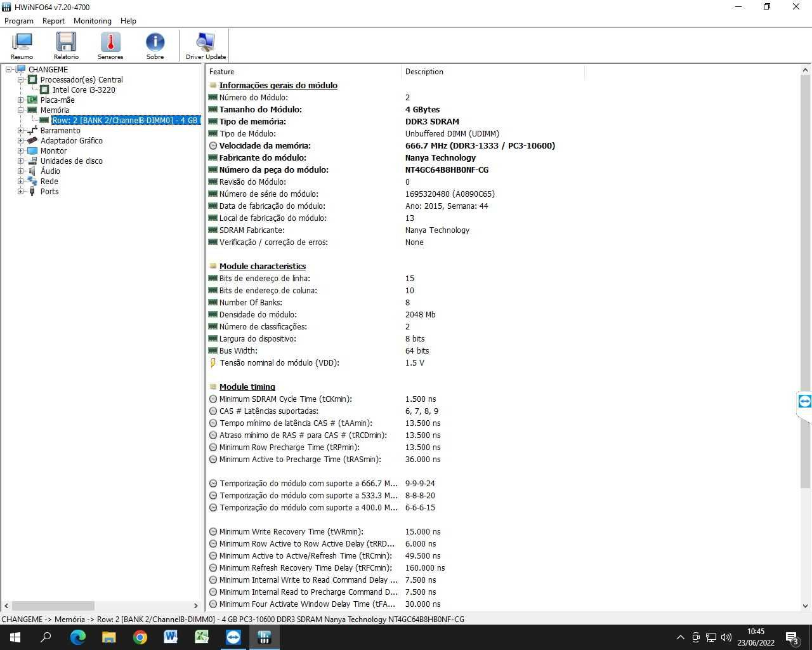Select Unidades de disco in tree

click(71, 161)
